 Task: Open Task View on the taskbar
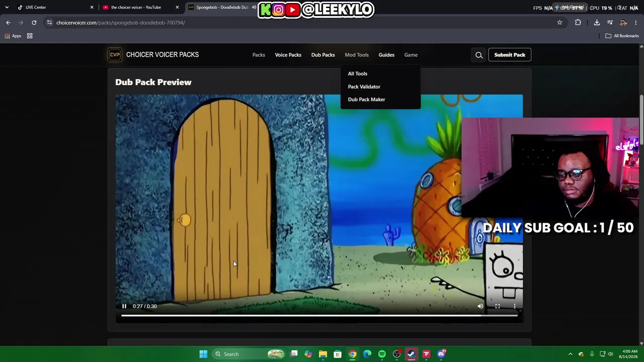pyautogui.click(x=294, y=354)
